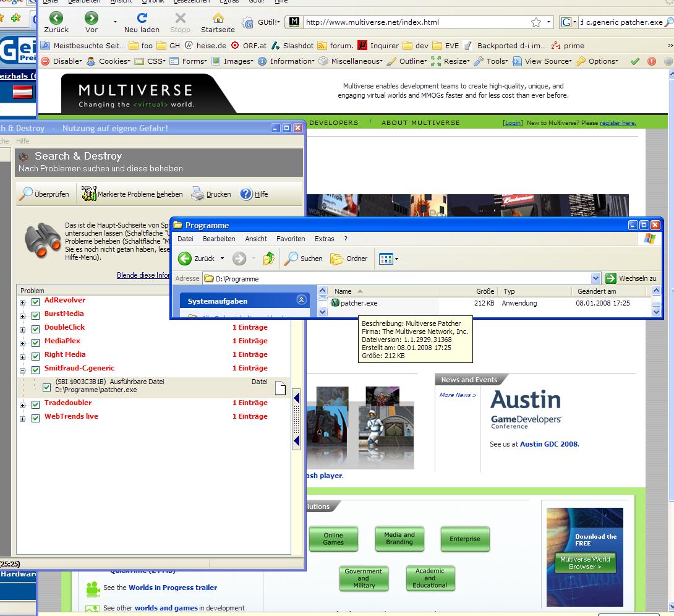The height and width of the screenshot is (616, 674).
Task: Click Wechseln zu green arrow button
Action: pos(611,278)
